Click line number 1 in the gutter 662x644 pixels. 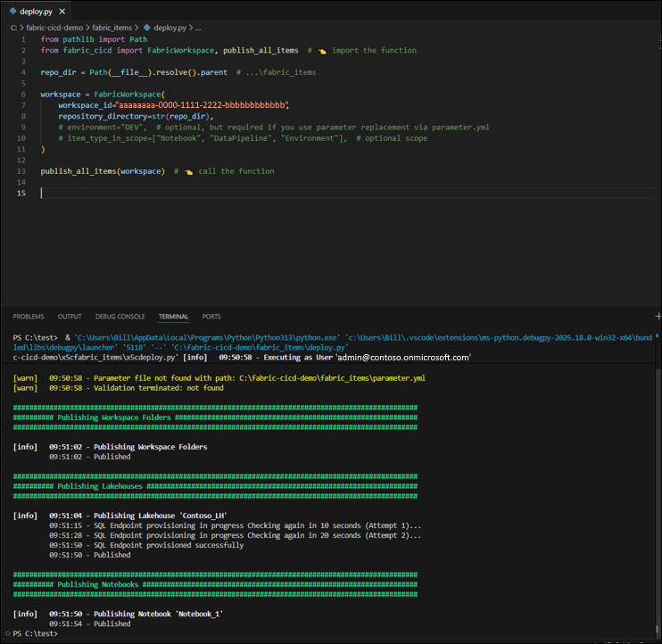23,39
